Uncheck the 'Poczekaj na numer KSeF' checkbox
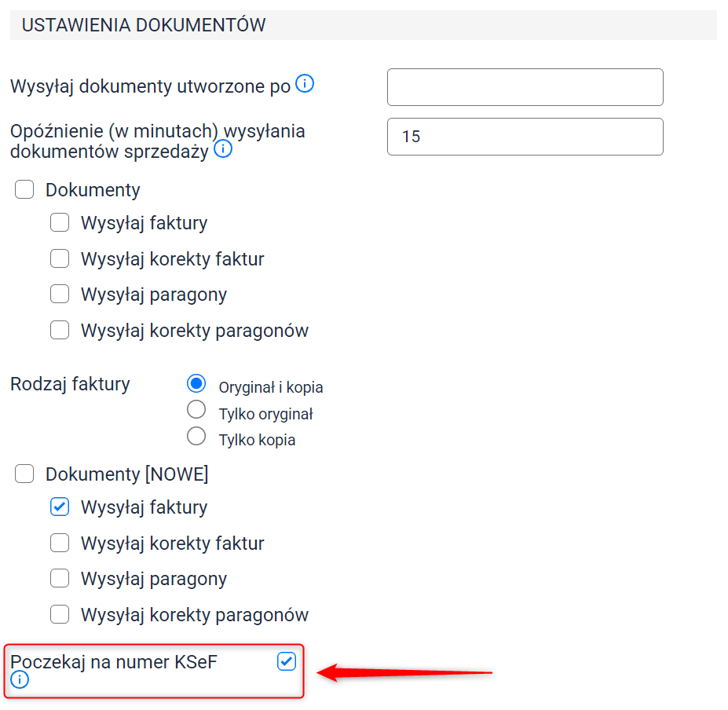Image resolution: width=728 pixels, height=710 pixels. click(287, 661)
